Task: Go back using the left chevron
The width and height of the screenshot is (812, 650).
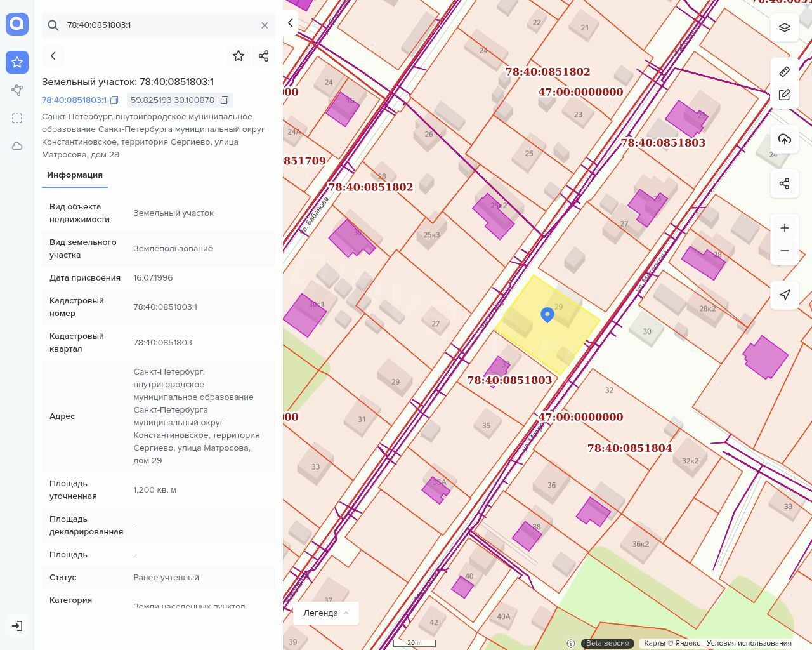Action: 53,56
